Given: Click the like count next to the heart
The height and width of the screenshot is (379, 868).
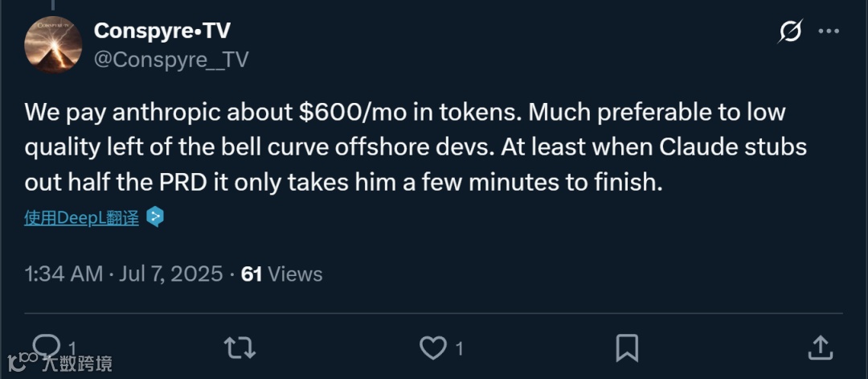Looking at the screenshot, I should click(459, 348).
